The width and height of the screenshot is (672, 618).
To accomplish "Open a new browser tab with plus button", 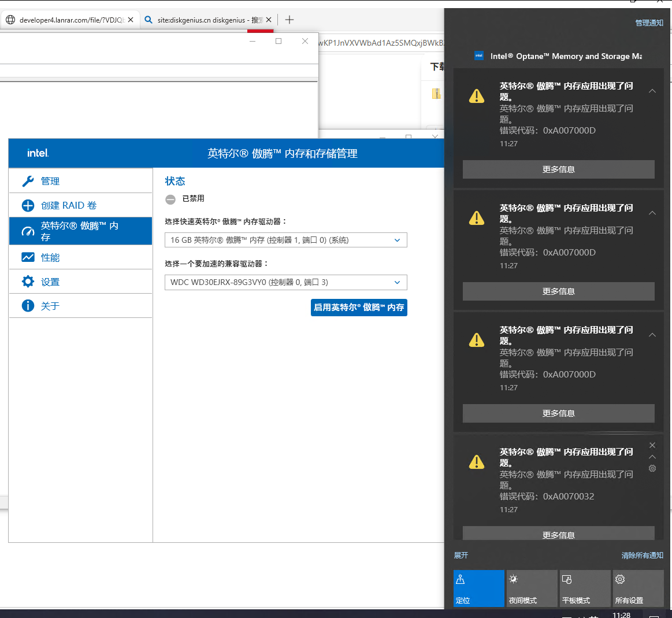I will pos(289,20).
